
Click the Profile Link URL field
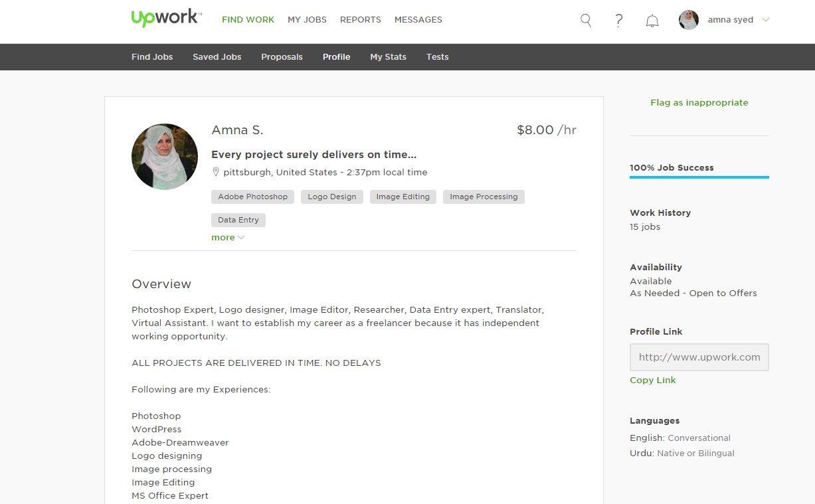click(x=699, y=357)
